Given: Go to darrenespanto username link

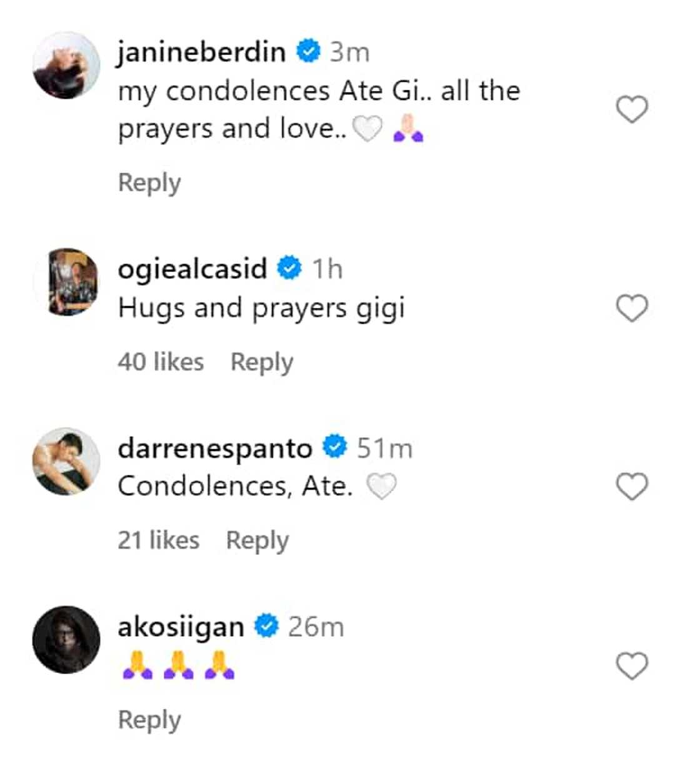Looking at the screenshot, I should point(215,448).
